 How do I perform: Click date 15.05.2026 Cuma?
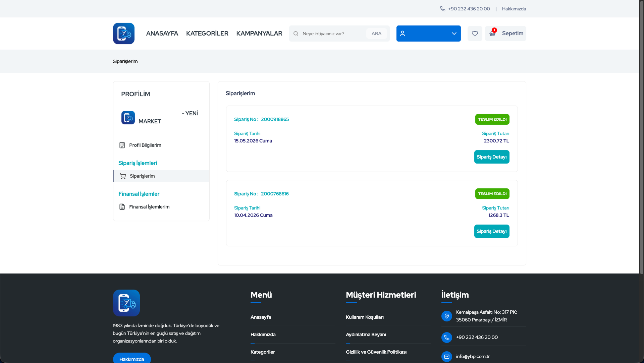coord(253,141)
